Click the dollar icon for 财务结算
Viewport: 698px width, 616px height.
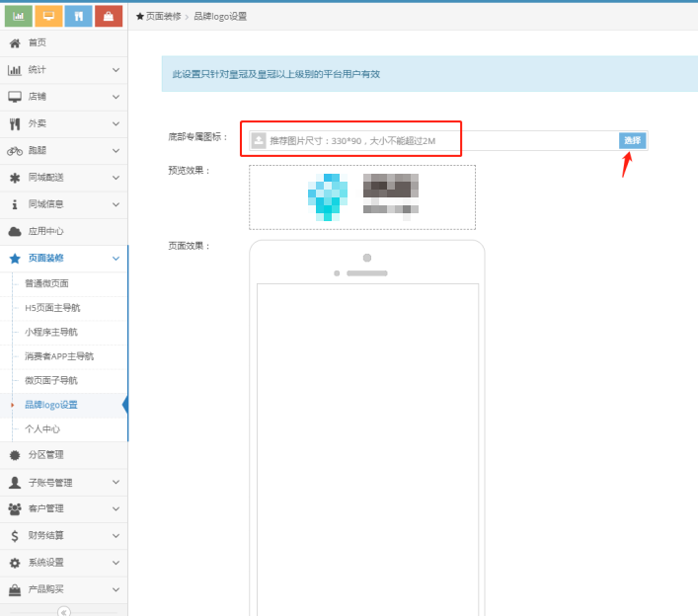click(15, 536)
